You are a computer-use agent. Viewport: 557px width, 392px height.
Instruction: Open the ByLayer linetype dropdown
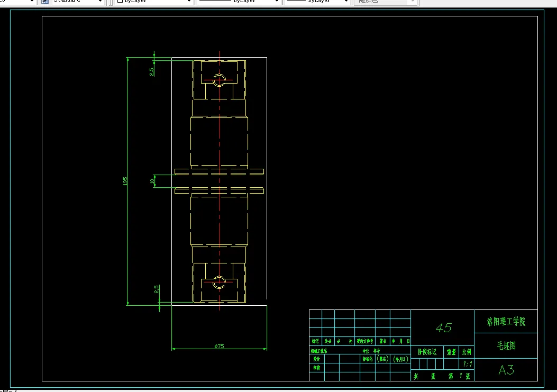239,2
